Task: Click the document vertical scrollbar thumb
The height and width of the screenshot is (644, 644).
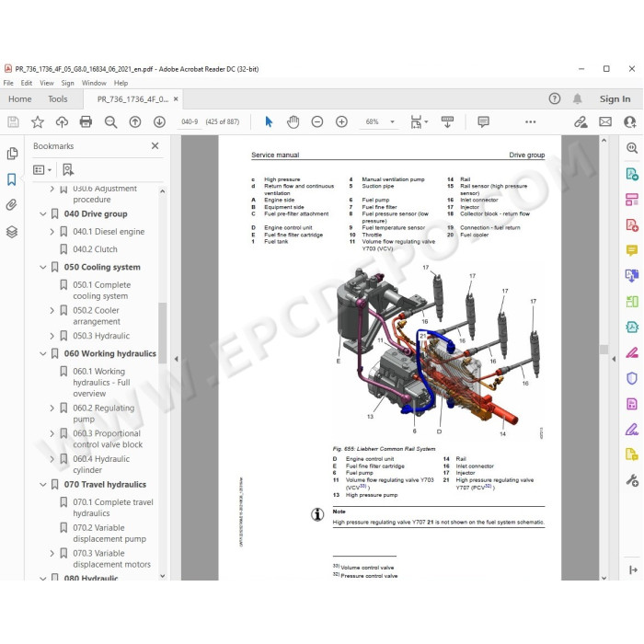Action: 604,350
